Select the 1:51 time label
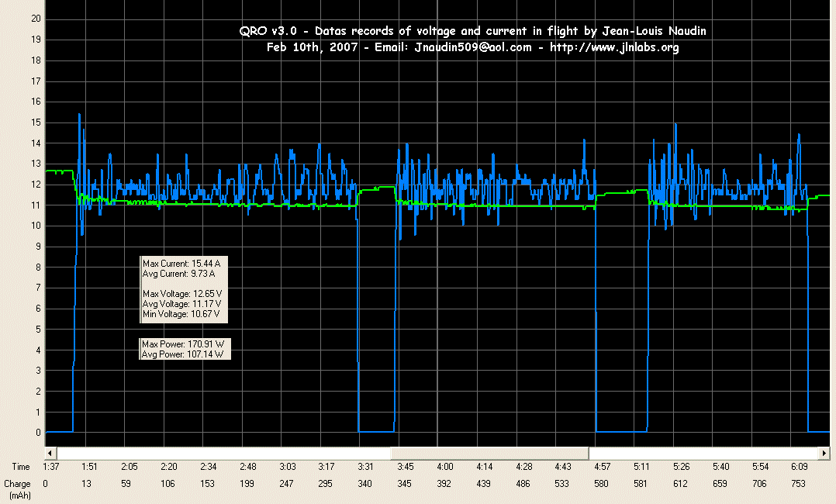Viewport: 836px width, 504px height. pyautogui.click(x=90, y=467)
